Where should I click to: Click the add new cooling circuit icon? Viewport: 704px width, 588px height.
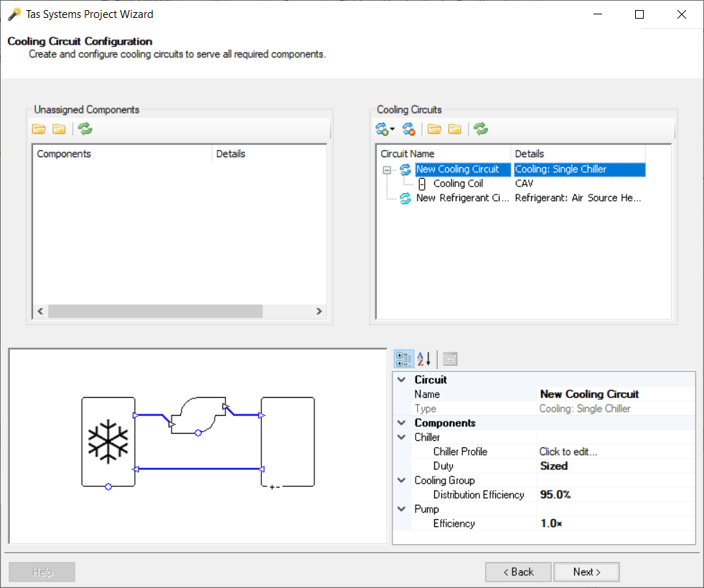pyautogui.click(x=382, y=129)
